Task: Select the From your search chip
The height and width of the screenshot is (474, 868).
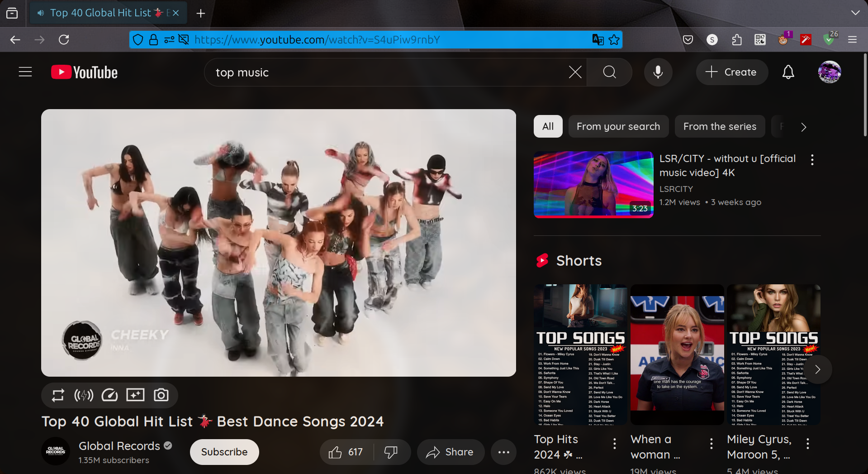Action: point(618,126)
